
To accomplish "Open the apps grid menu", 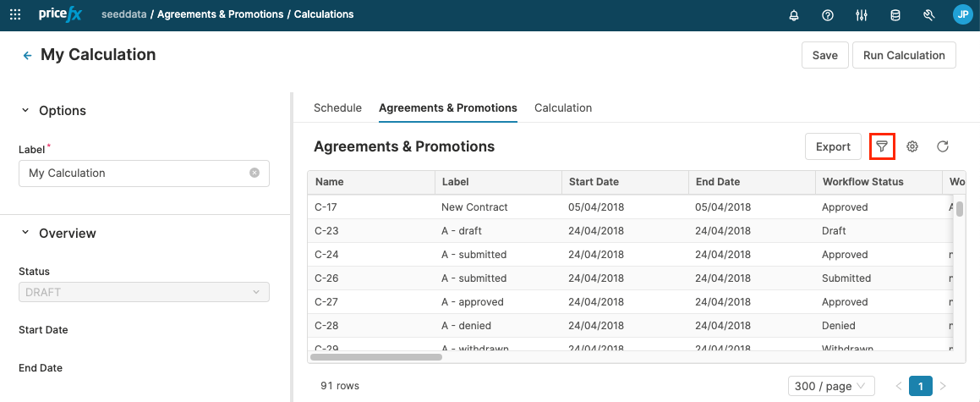I will [15, 14].
